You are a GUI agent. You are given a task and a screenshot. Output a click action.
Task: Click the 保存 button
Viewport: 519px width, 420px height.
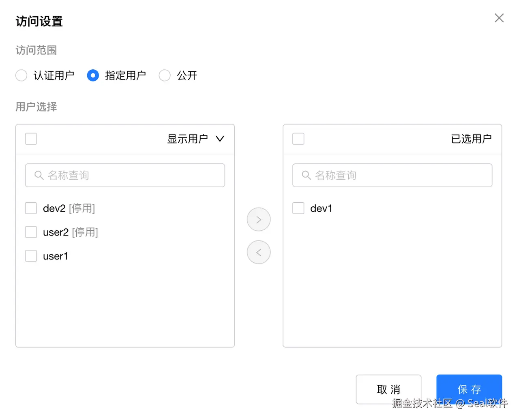click(469, 389)
